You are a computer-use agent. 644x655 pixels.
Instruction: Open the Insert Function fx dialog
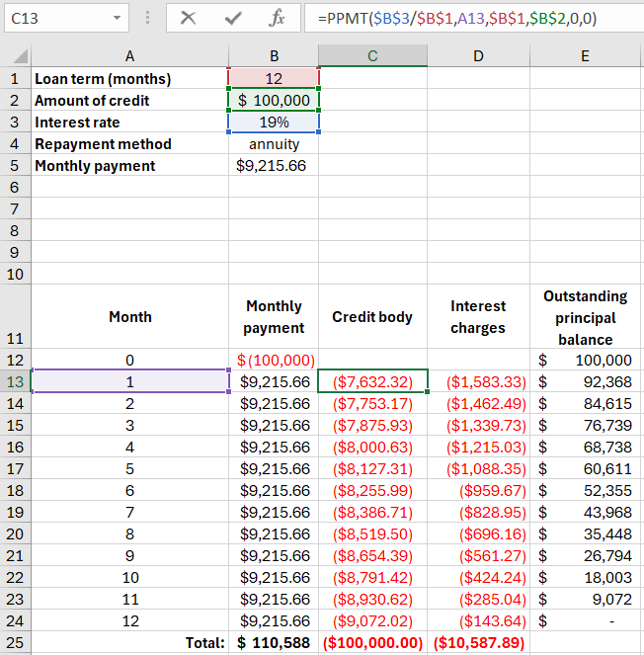coord(277,18)
